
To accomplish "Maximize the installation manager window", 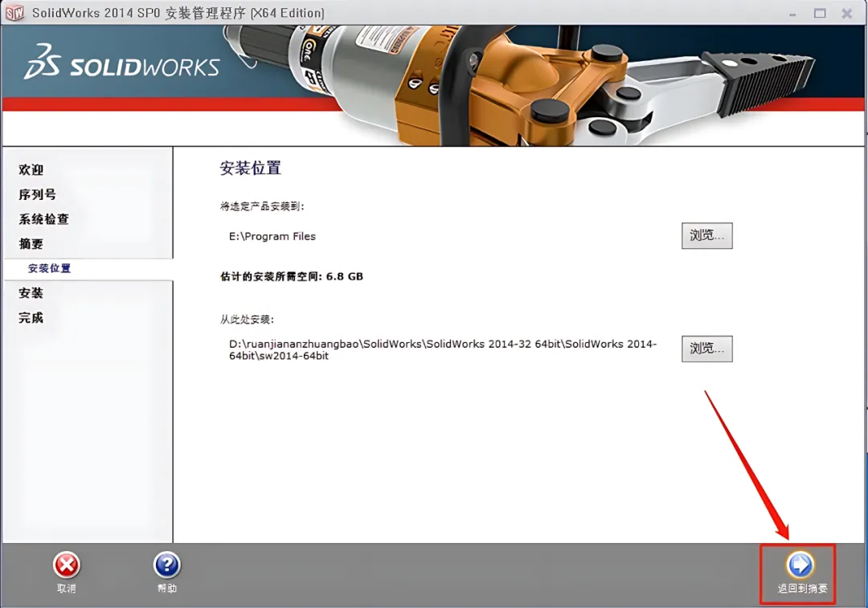I will pyautogui.click(x=820, y=14).
